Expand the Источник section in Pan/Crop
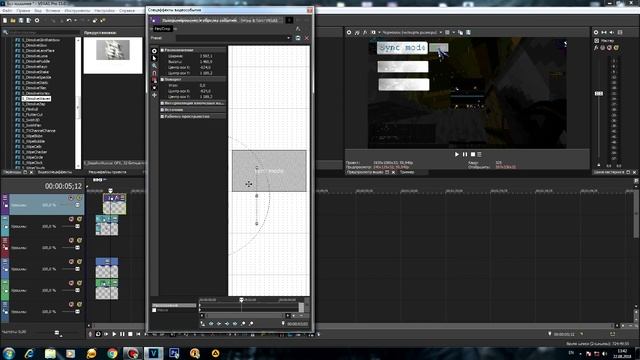This screenshot has width=640, height=360. 162,110
